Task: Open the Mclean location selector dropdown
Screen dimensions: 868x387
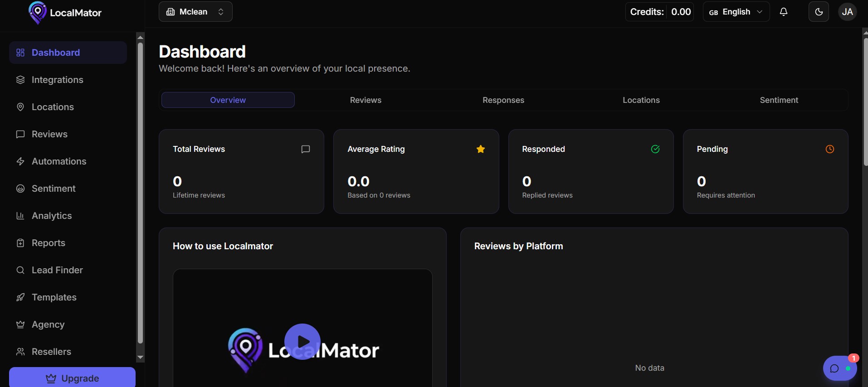Action: (195, 12)
